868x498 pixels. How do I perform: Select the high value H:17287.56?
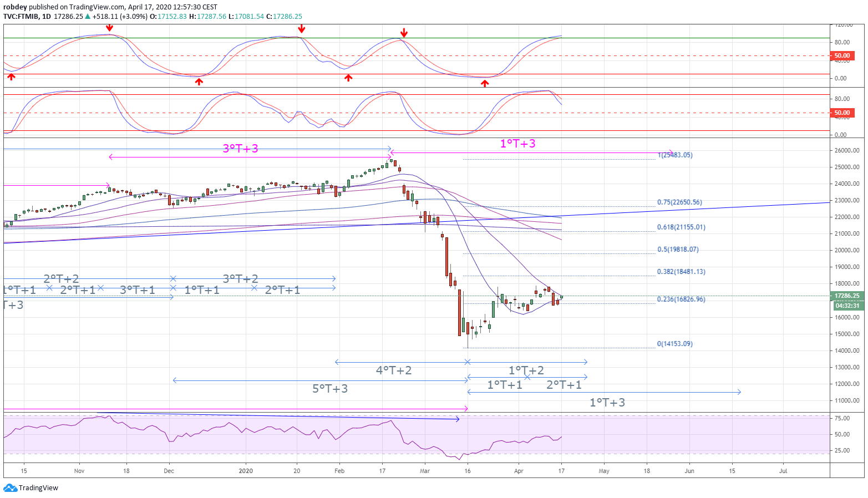208,17
